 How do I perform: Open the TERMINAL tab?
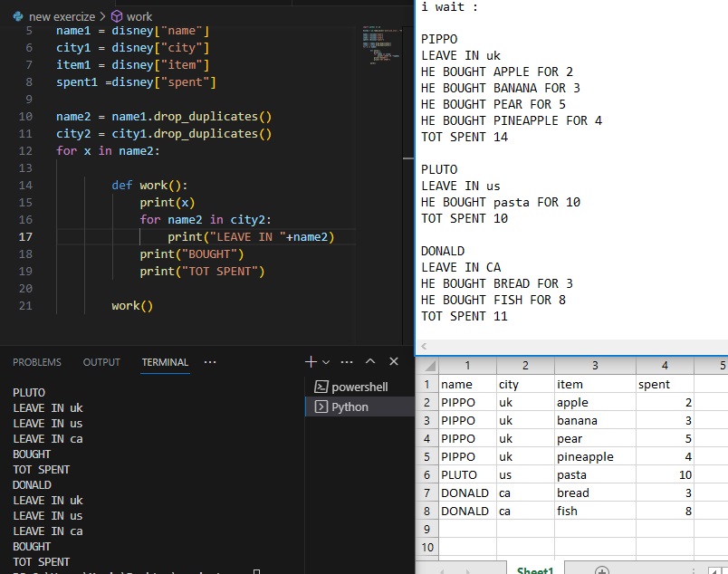[165, 362]
